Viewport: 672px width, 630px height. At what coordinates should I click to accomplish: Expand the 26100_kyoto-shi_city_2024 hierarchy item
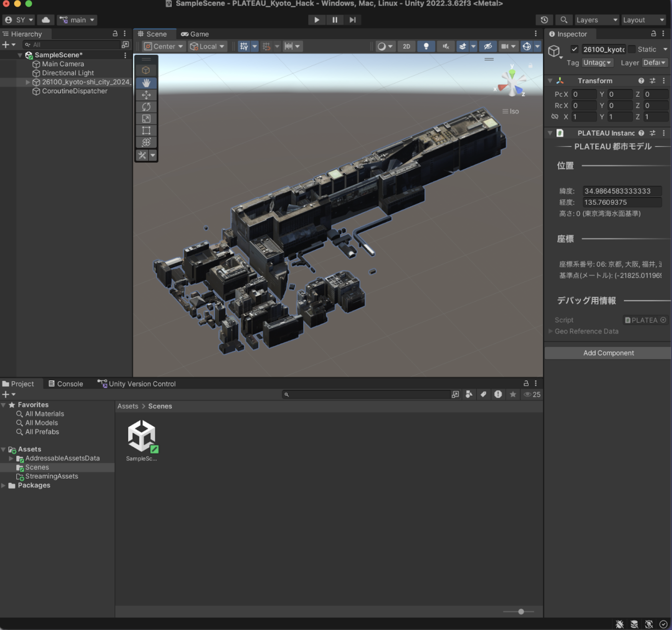[28, 82]
